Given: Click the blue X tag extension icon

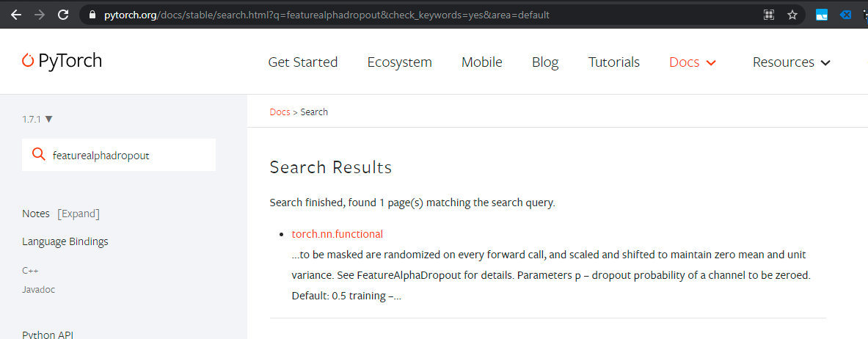Looking at the screenshot, I should point(845,15).
